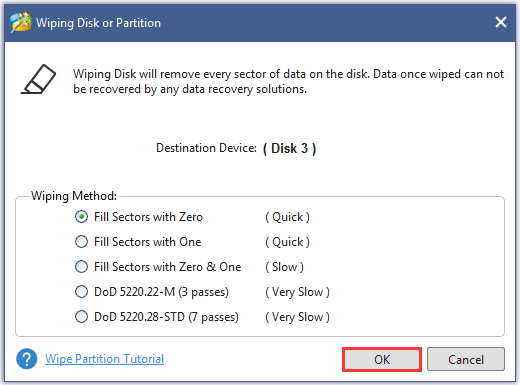Click the Wiping Method group label

pyautogui.click(x=74, y=196)
